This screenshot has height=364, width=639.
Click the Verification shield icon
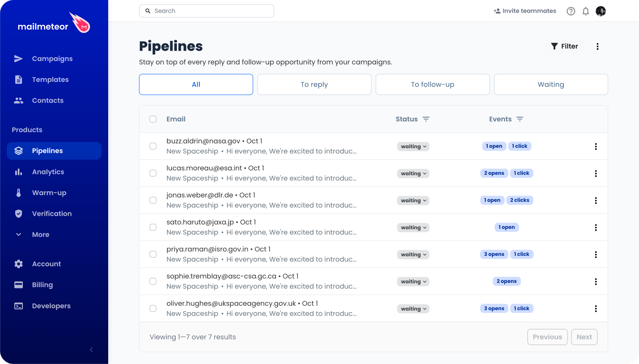click(x=18, y=214)
